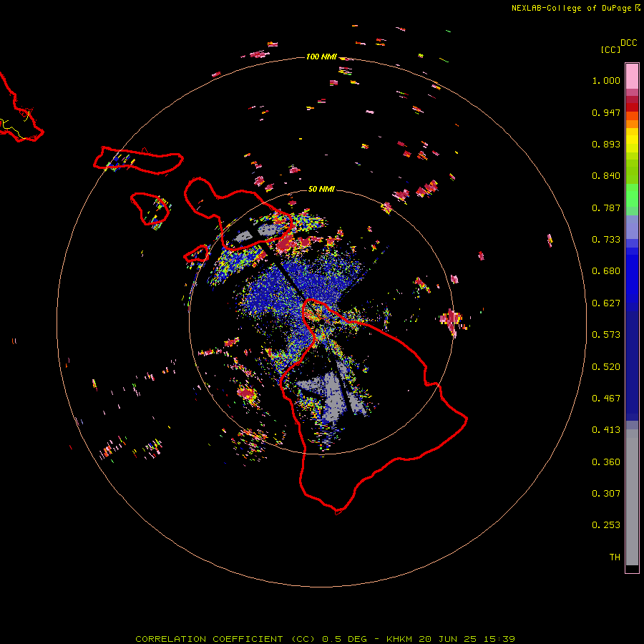Click the 0.520 color scale value
This screenshot has height=644, width=644.
[x=606, y=367]
